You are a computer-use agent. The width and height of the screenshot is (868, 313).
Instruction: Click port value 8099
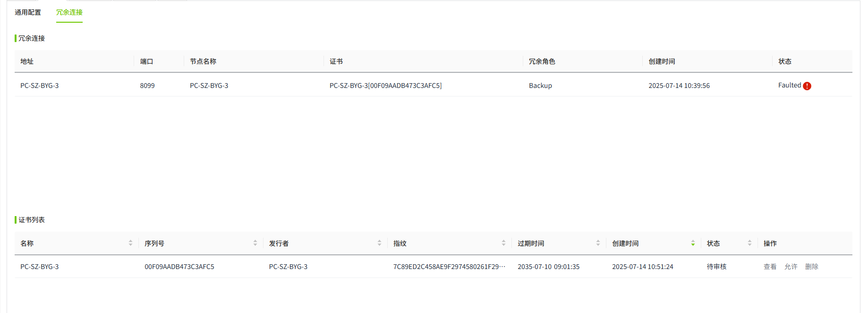tap(147, 86)
